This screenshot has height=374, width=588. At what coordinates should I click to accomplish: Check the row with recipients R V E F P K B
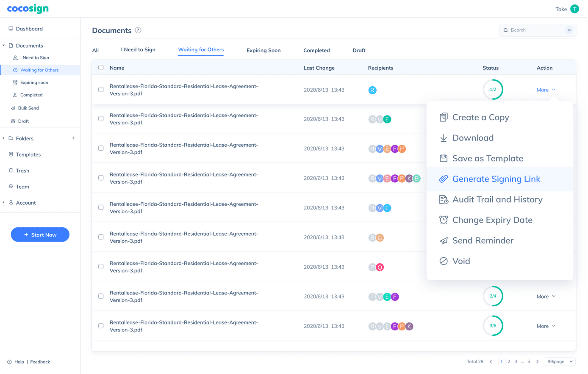click(101, 178)
